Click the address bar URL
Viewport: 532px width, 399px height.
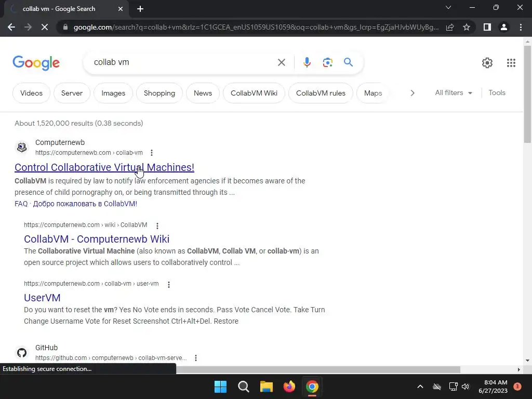pos(256,27)
